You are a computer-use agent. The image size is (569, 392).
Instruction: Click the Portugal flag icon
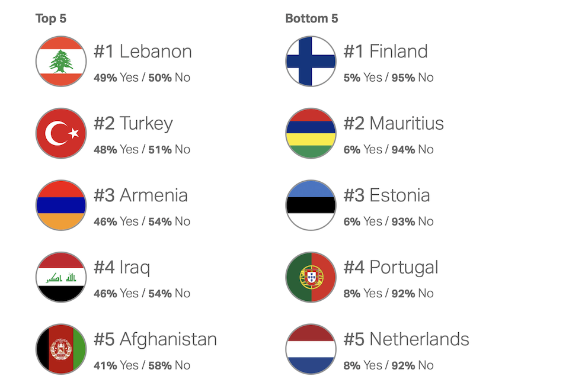tap(311, 277)
